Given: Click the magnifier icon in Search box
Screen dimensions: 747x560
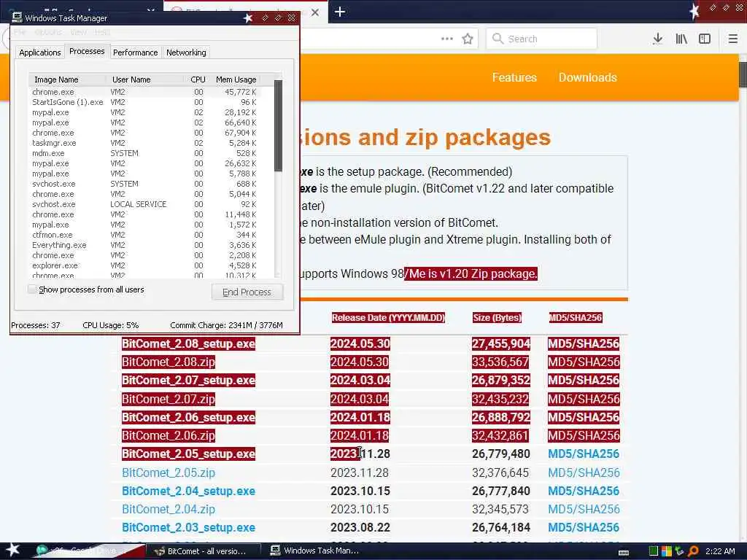Looking at the screenshot, I should tap(498, 39).
